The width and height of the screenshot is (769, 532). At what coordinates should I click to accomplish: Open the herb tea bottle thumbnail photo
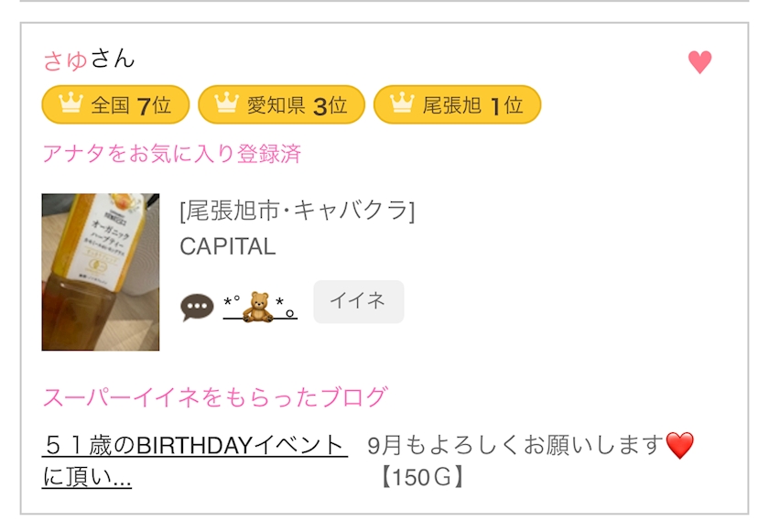click(x=101, y=272)
